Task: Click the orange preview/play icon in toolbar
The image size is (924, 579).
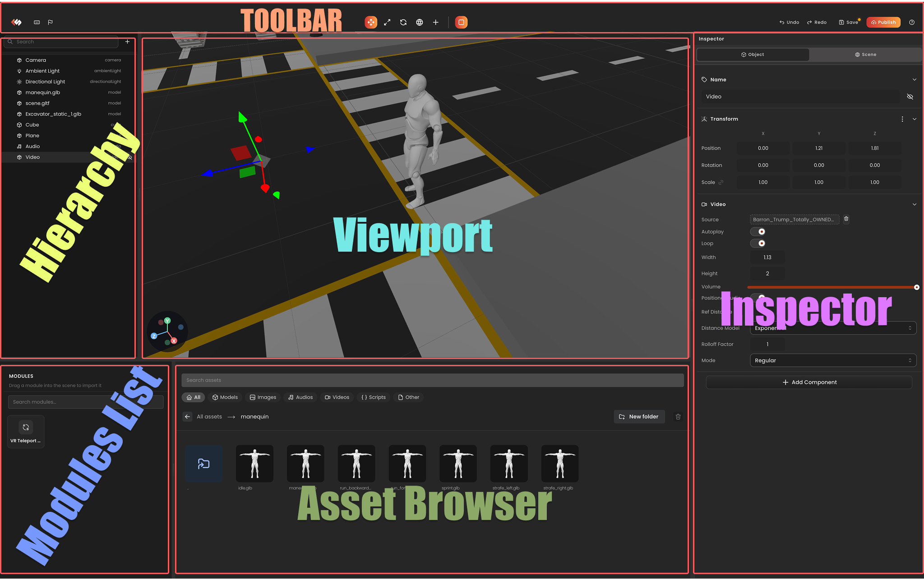Action: pos(461,22)
